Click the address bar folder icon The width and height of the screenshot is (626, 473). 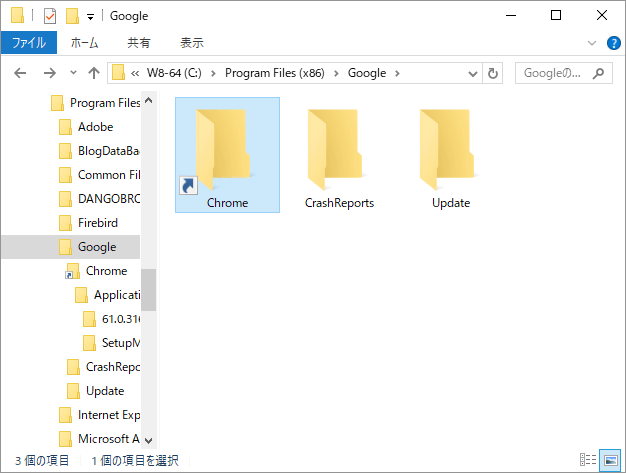[118, 73]
